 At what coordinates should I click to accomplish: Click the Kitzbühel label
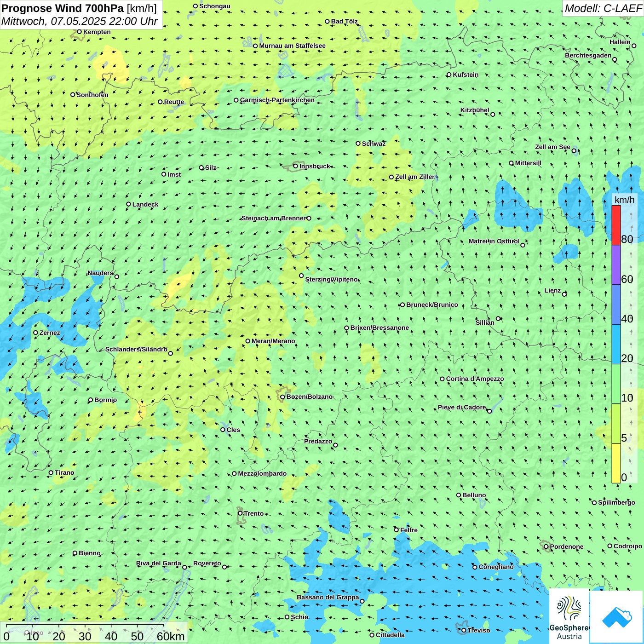point(475,110)
